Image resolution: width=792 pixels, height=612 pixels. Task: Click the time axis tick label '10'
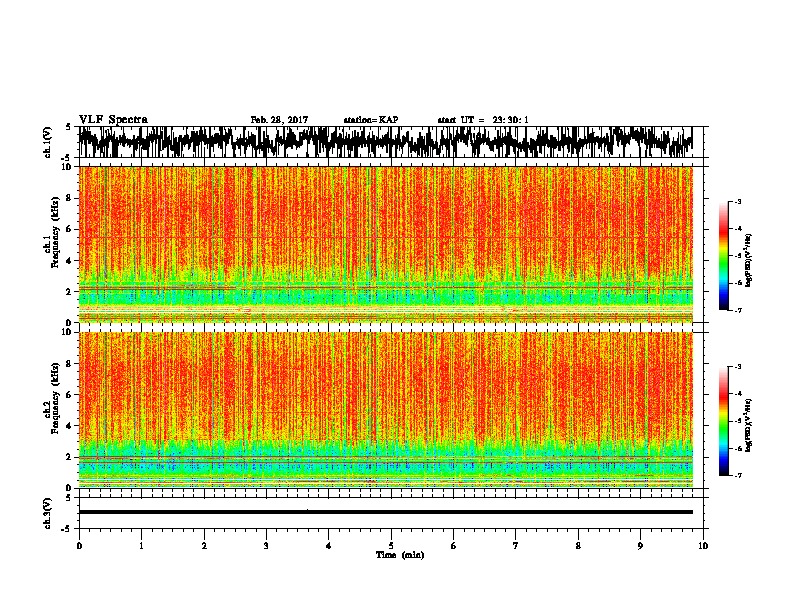(x=703, y=546)
